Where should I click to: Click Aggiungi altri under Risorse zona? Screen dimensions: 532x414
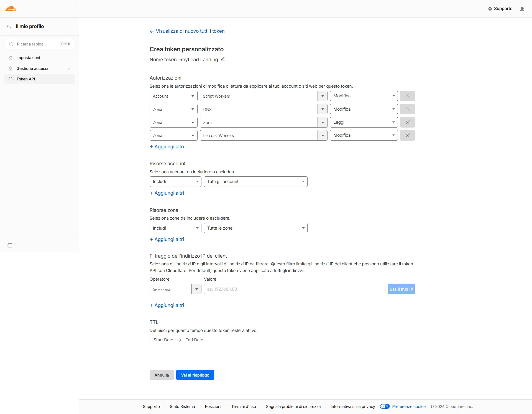tap(167, 239)
